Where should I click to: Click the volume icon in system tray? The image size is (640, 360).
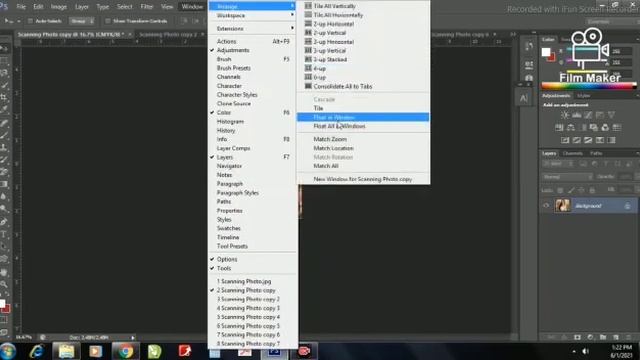(x=586, y=351)
